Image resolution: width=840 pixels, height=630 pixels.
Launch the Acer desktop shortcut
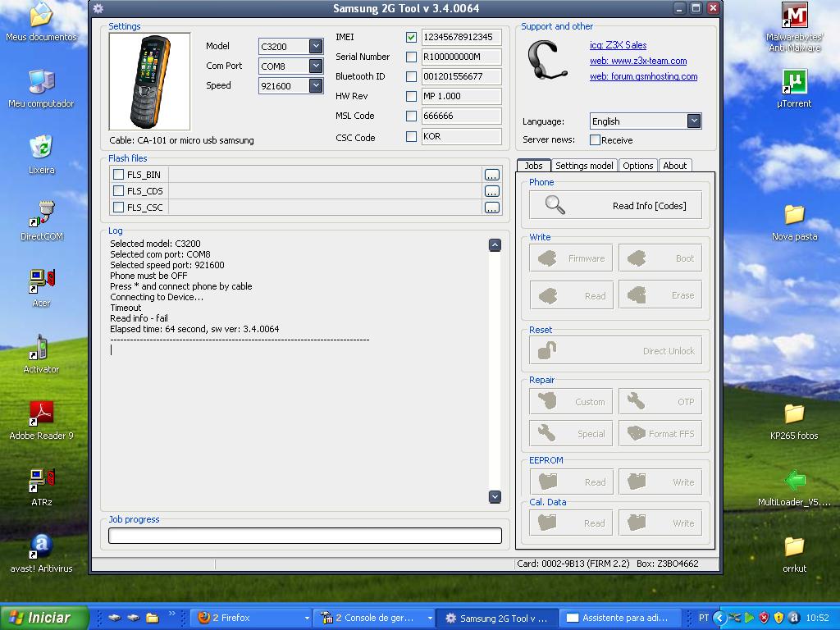pyautogui.click(x=41, y=288)
